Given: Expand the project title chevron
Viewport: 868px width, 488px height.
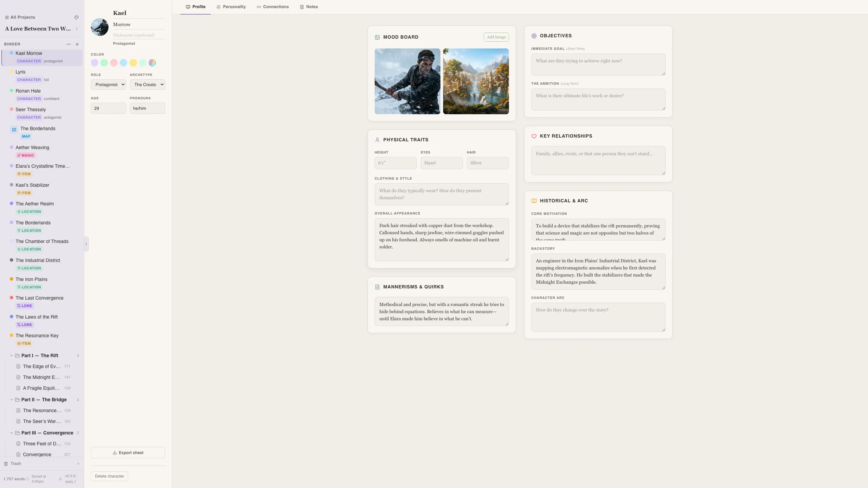Looking at the screenshot, I should point(77,29).
